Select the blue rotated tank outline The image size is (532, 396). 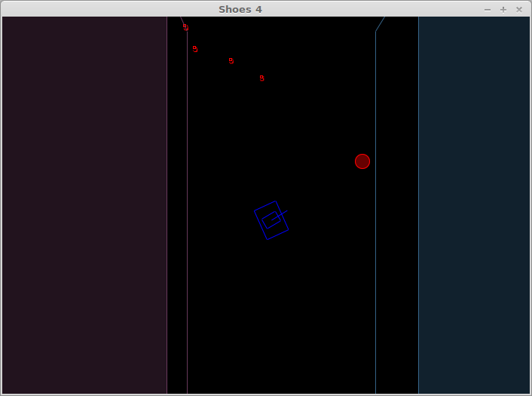[271, 220]
